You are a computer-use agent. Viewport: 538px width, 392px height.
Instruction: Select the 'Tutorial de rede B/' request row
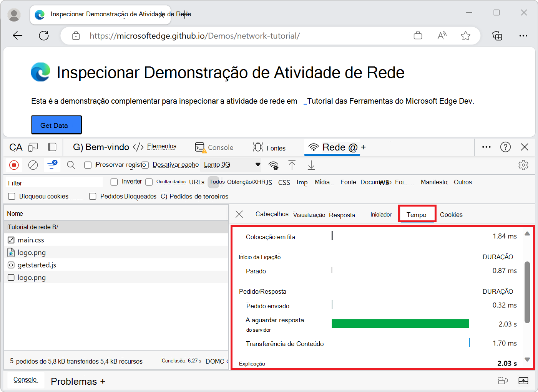(116, 227)
